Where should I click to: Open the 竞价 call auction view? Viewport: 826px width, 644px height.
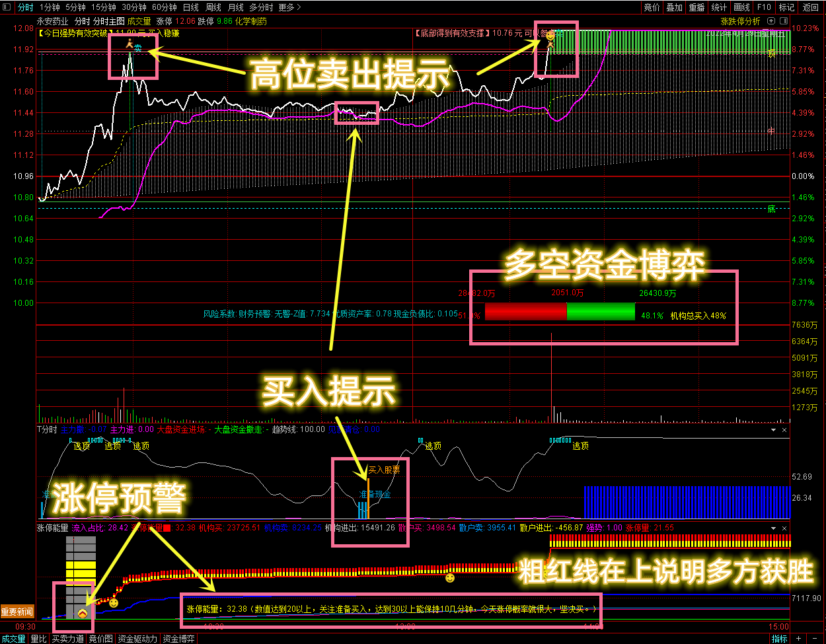(x=652, y=7)
